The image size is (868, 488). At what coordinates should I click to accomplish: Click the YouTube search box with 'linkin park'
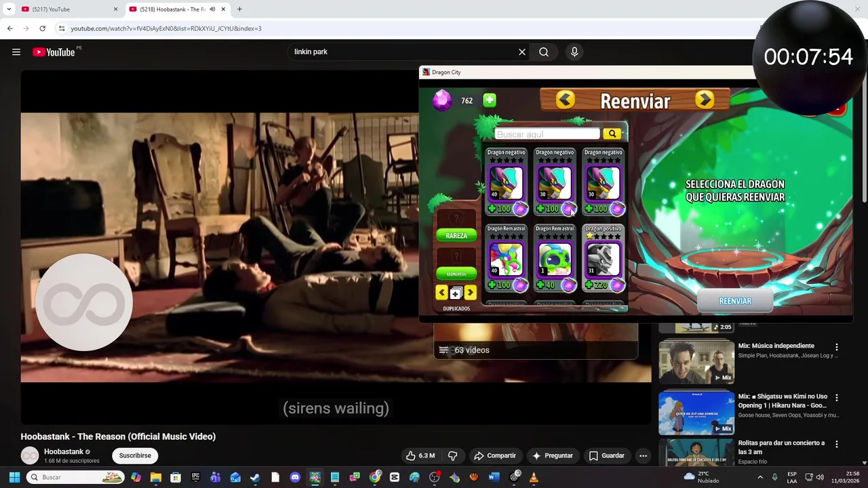click(403, 52)
